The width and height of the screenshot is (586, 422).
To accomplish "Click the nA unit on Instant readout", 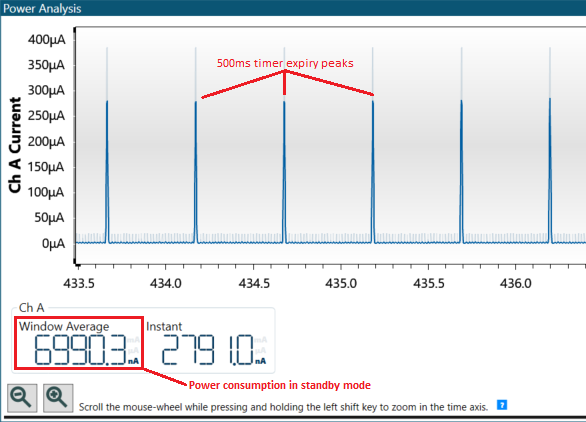I will (x=260, y=361).
